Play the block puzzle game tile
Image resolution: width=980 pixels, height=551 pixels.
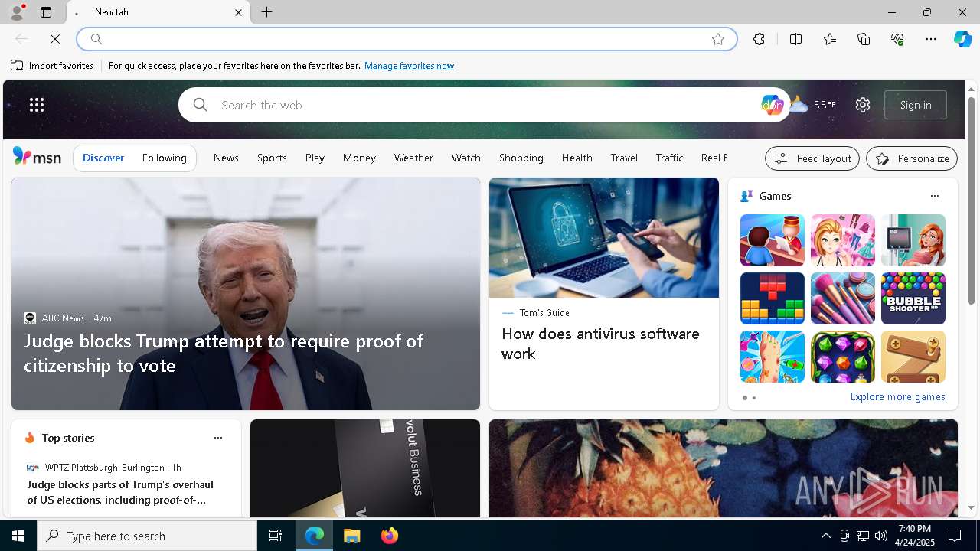coord(772,298)
